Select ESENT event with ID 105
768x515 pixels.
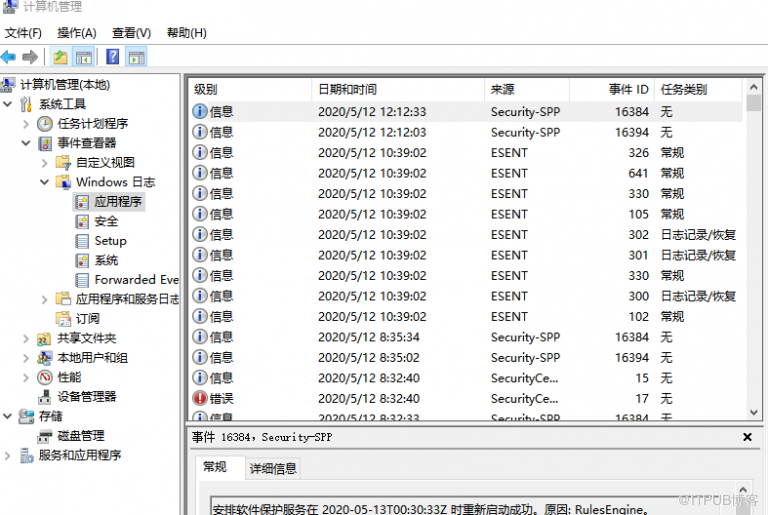coord(465,214)
